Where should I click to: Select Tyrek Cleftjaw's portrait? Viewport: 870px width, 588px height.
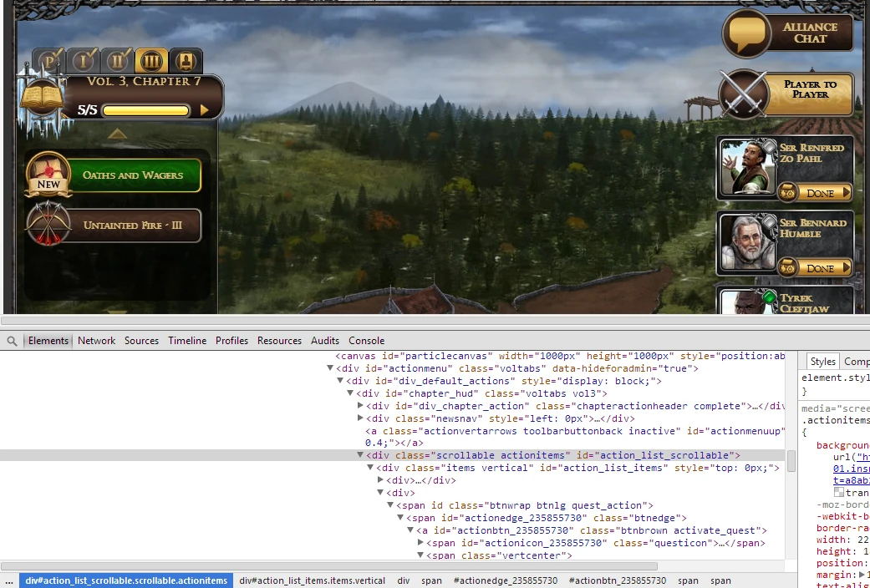[747, 302]
